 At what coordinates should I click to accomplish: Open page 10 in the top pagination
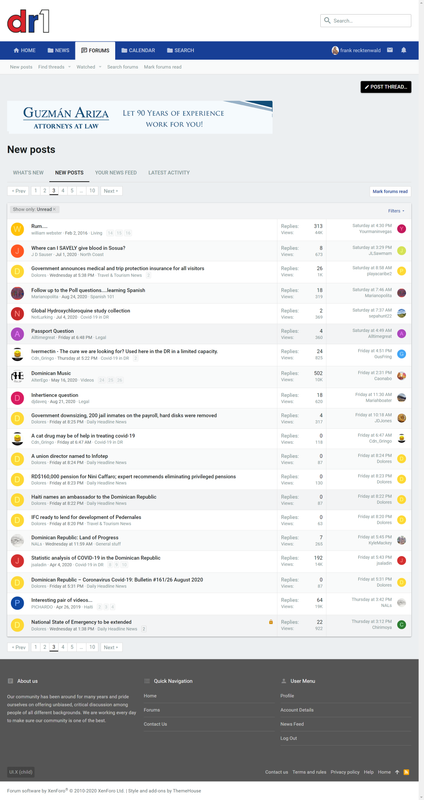point(92,191)
